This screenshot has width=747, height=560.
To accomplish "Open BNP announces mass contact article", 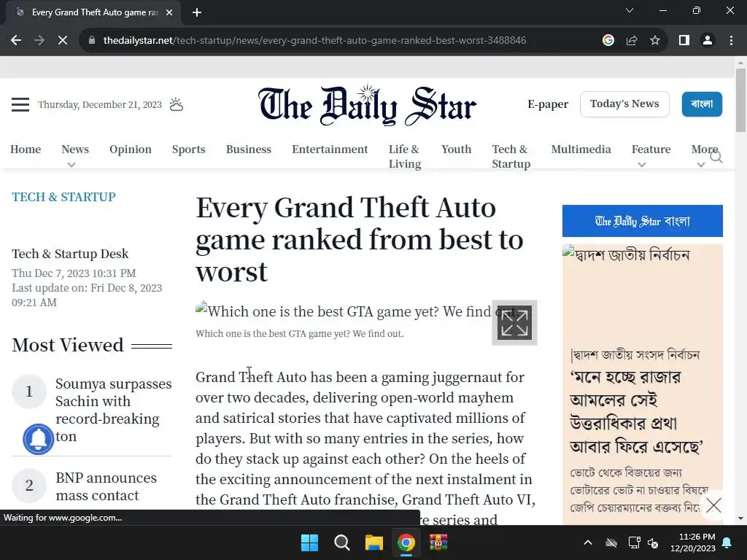I will (x=107, y=486).
